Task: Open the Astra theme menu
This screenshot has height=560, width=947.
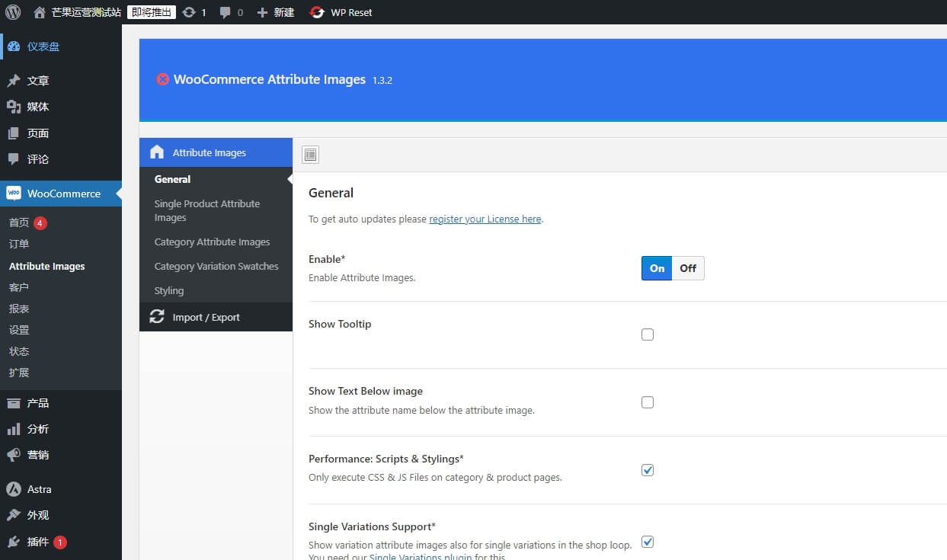Action: 39,489
